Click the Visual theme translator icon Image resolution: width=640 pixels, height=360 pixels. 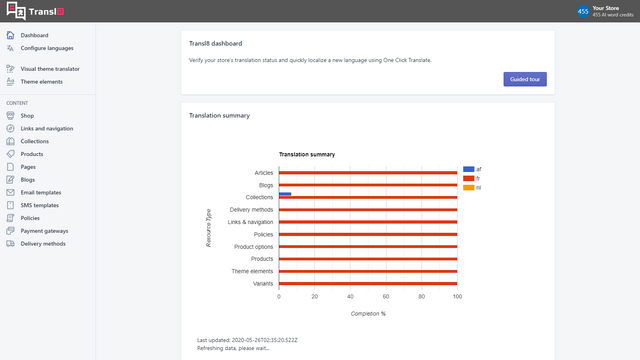tap(10, 69)
